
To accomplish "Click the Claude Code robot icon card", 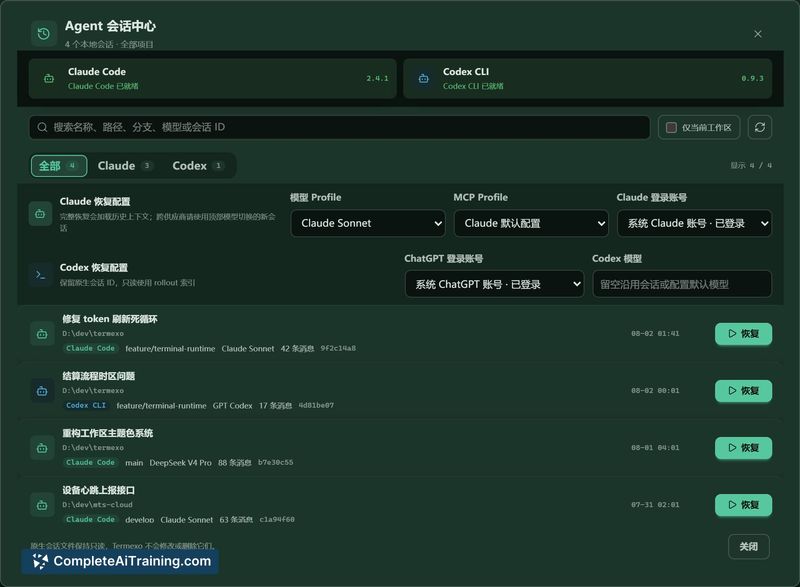I will click(49, 79).
